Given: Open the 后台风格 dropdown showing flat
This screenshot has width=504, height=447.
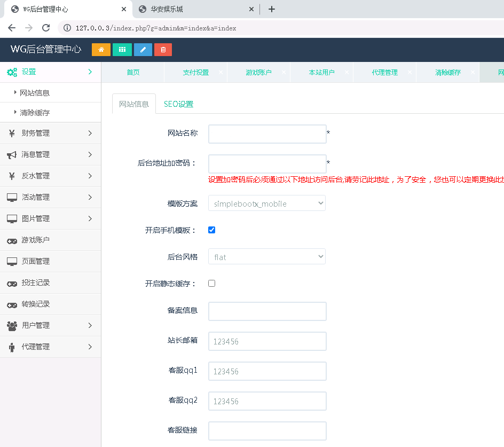Looking at the screenshot, I should [x=266, y=256].
